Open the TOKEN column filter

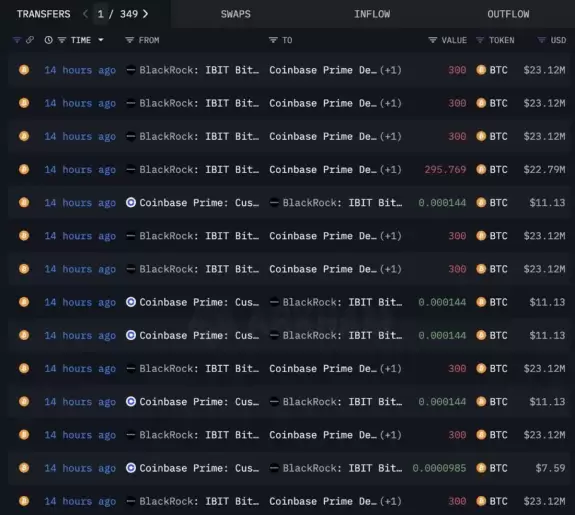[480, 40]
